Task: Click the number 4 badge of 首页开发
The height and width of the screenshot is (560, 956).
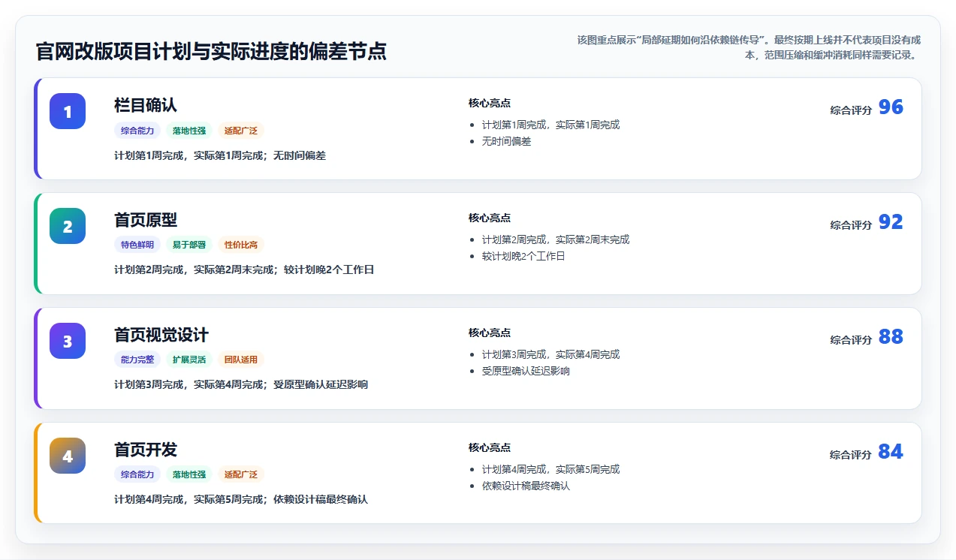Action: pyautogui.click(x=68, y=456)
